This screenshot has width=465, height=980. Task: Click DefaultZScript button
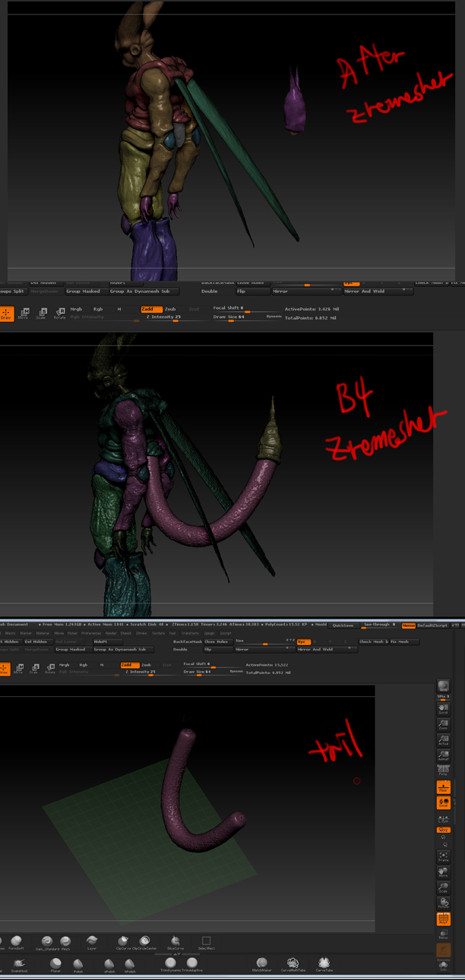pyautogui.click(x=432, y=625)
